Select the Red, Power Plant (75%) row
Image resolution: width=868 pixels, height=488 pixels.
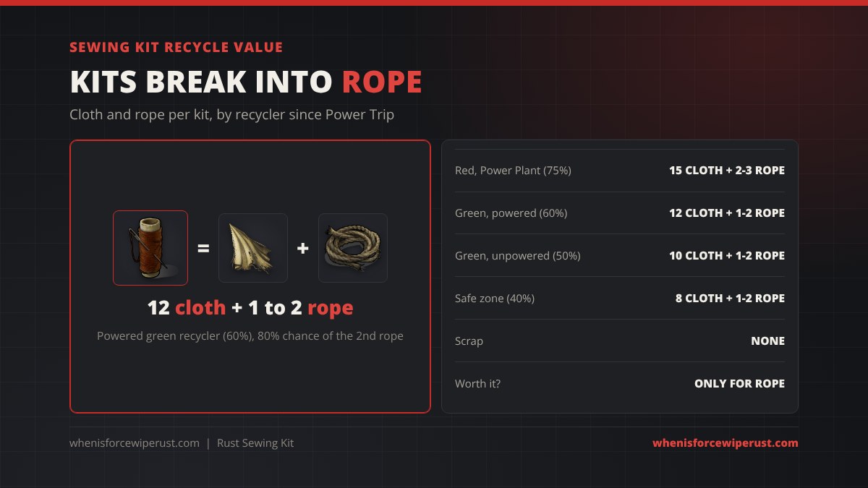tap(620, 171)
